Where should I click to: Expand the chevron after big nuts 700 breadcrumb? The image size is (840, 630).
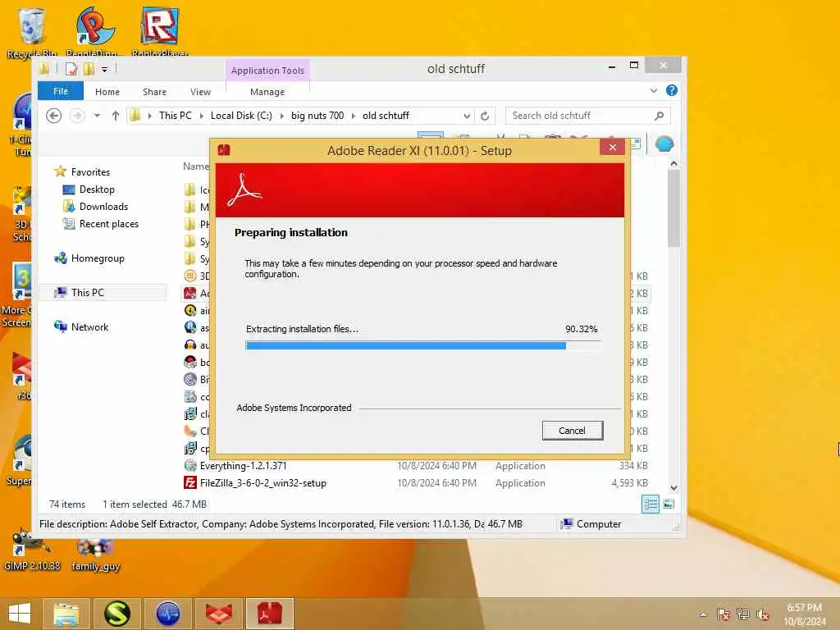pos(353,116)
